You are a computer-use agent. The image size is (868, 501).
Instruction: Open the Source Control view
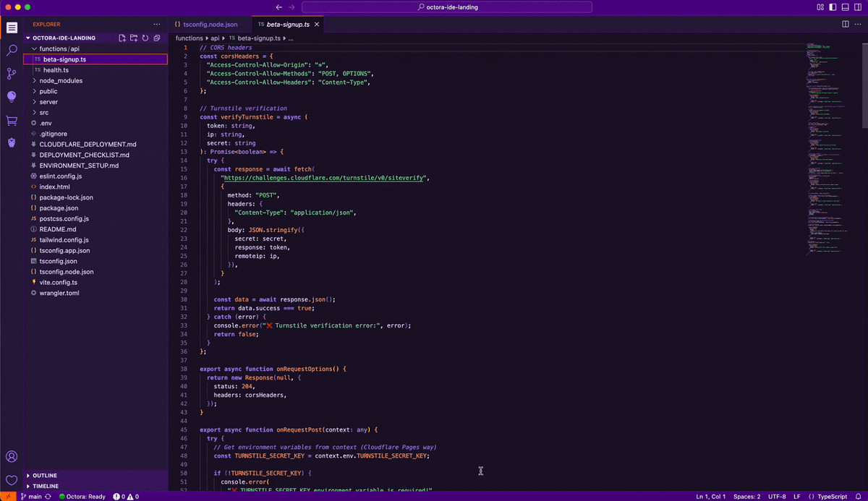click(12, 74)
